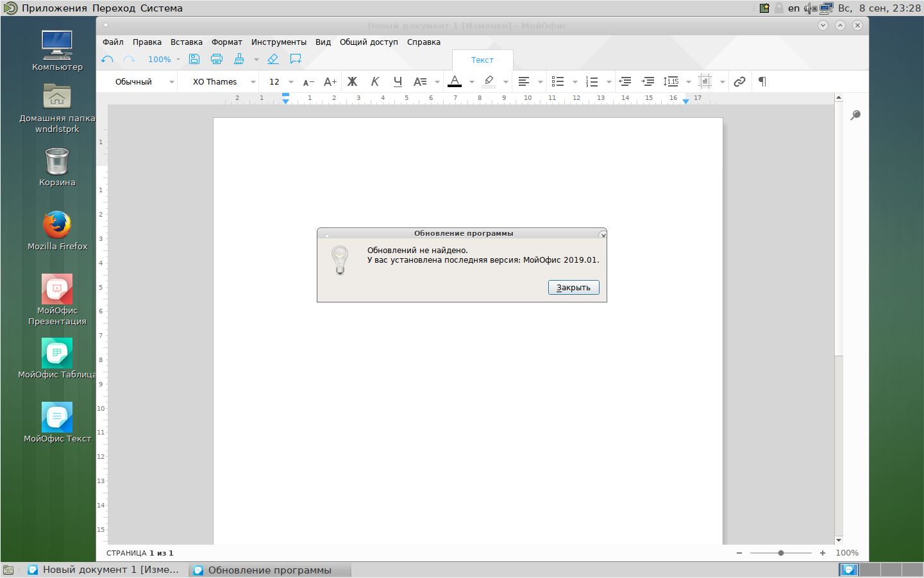Apply black font color

click(455, 81)
